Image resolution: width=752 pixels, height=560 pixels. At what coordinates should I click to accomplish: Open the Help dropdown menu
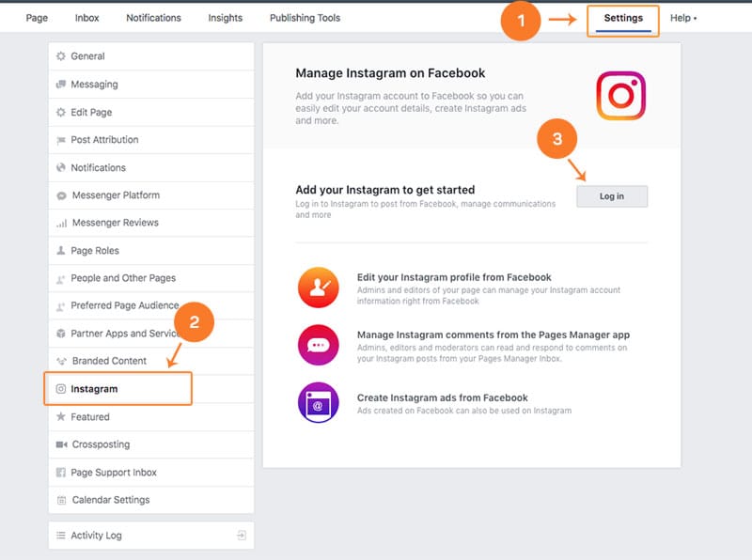[x=683, y=18]
